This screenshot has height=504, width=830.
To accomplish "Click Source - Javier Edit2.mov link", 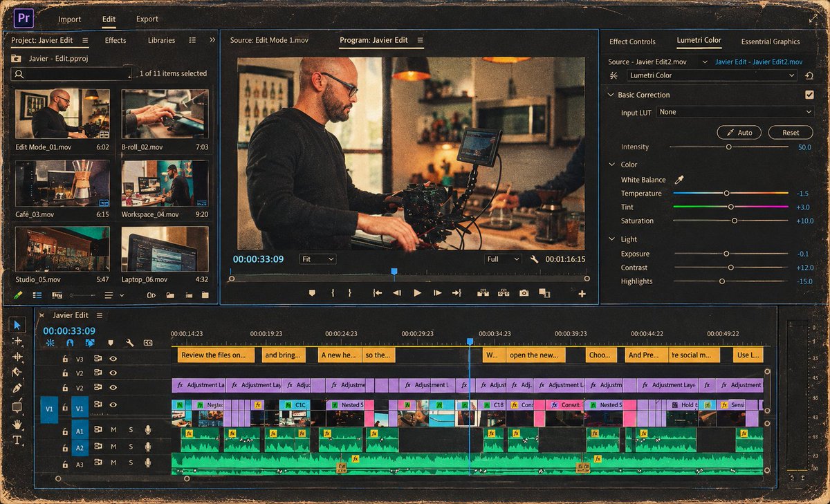I will 648,62.
